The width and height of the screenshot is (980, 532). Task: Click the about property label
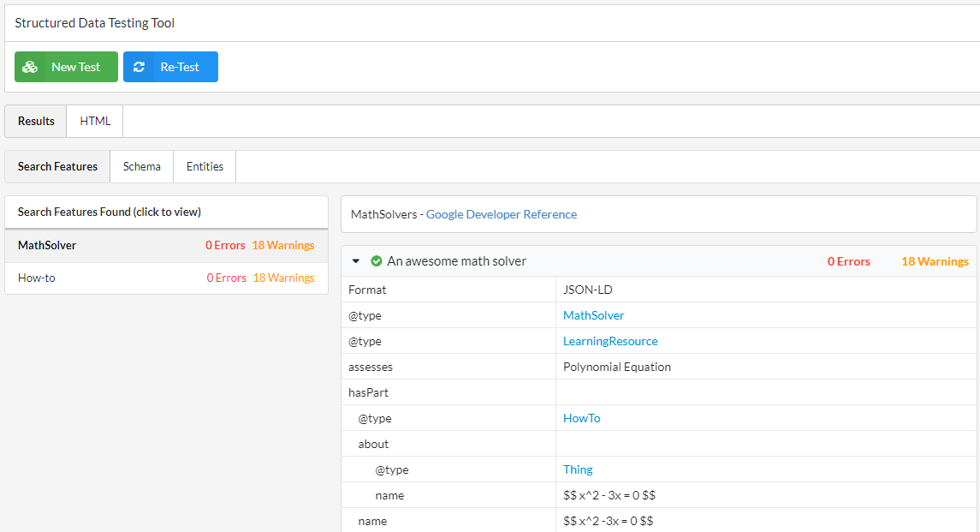point(373,444)
